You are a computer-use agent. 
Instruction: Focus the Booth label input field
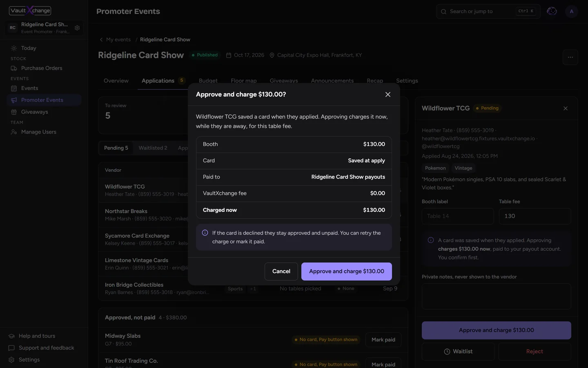tap(458, 216)
